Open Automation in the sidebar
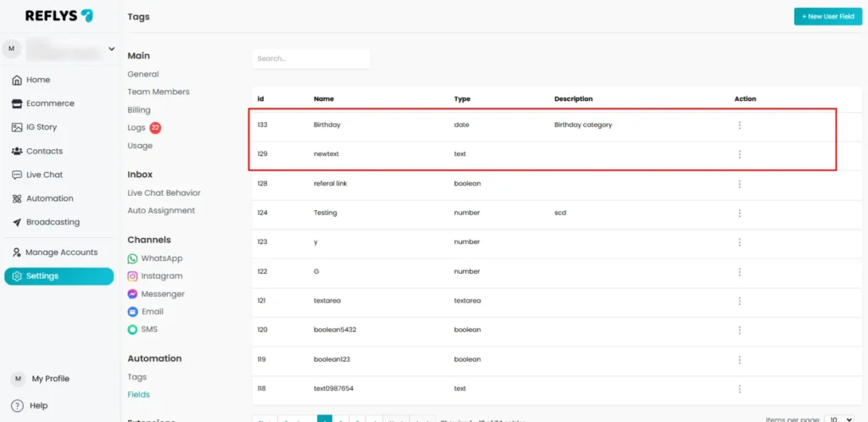Screen dimensions: 868x422 point(49,198)
